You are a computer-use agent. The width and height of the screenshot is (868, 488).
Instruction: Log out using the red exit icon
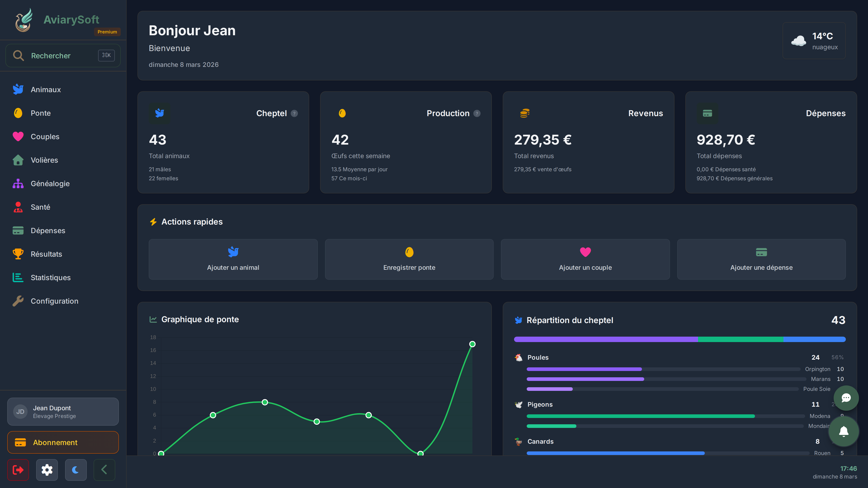[18, 470]
